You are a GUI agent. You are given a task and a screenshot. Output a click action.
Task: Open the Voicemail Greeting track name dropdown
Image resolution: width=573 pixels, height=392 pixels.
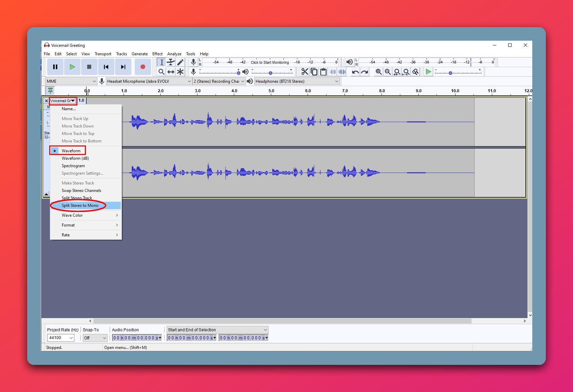pyautogui.click(x=63, y=101)
